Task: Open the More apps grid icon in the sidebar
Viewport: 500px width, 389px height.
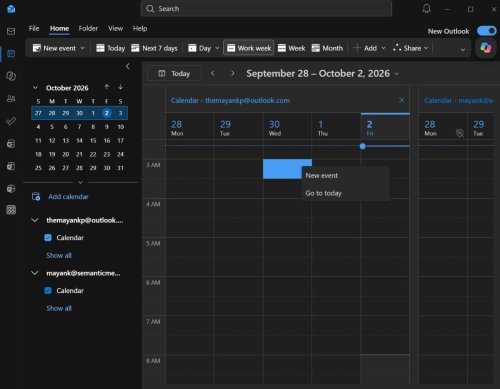Action: (11, 210)
